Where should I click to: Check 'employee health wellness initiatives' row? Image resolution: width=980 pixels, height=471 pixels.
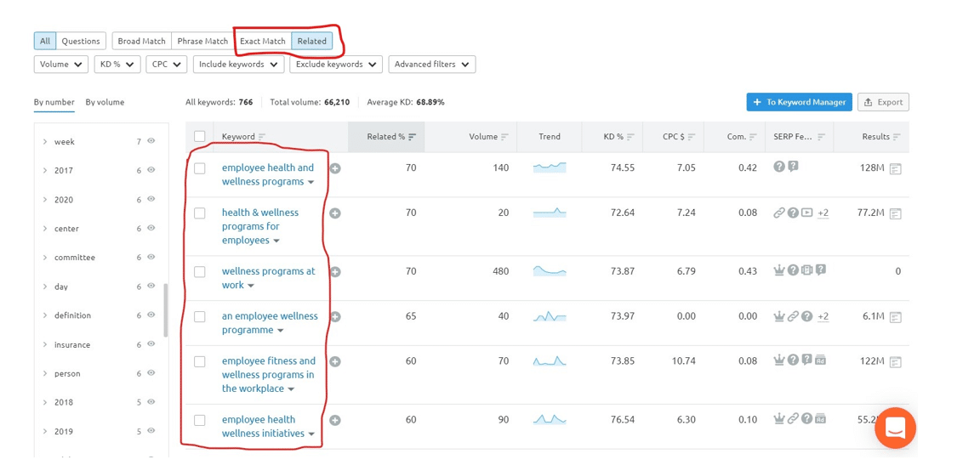pyautogui.click(x=199, y=420)
